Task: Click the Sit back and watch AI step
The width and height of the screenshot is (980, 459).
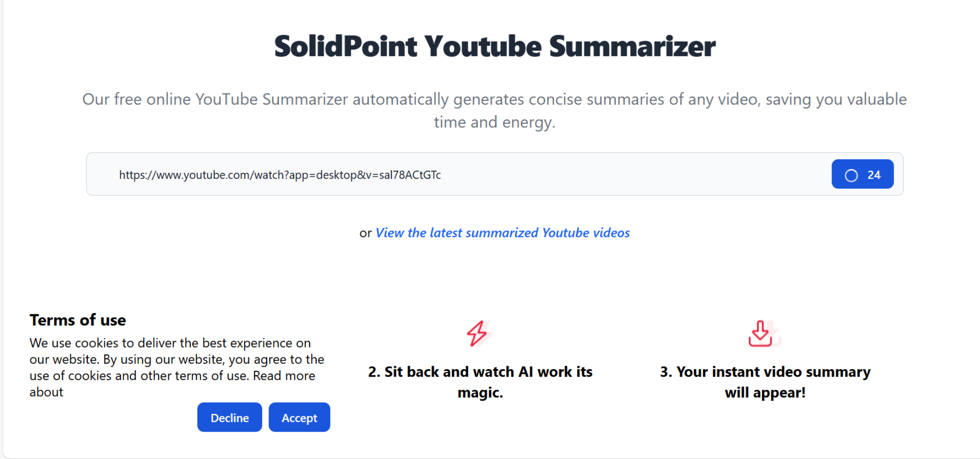Action: [480, 382]
